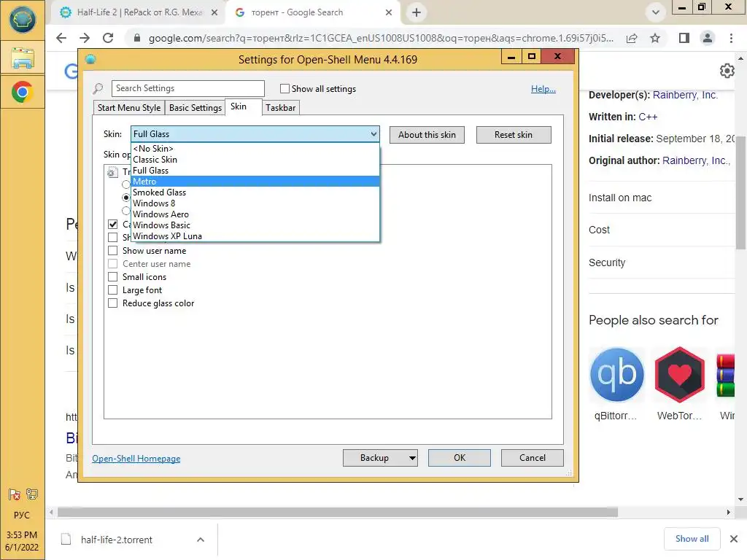This screenshot has width=747, height=560.
Task: Toggle Show all settings checkbox
Action: tap(285, 88)
